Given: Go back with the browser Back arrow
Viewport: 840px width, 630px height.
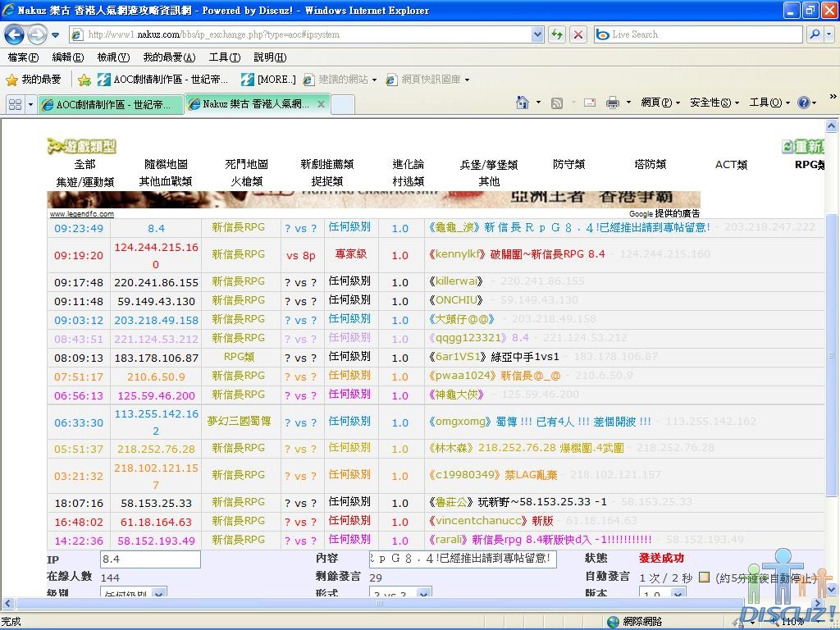Looking at the screenshot, I should point(15,34).
